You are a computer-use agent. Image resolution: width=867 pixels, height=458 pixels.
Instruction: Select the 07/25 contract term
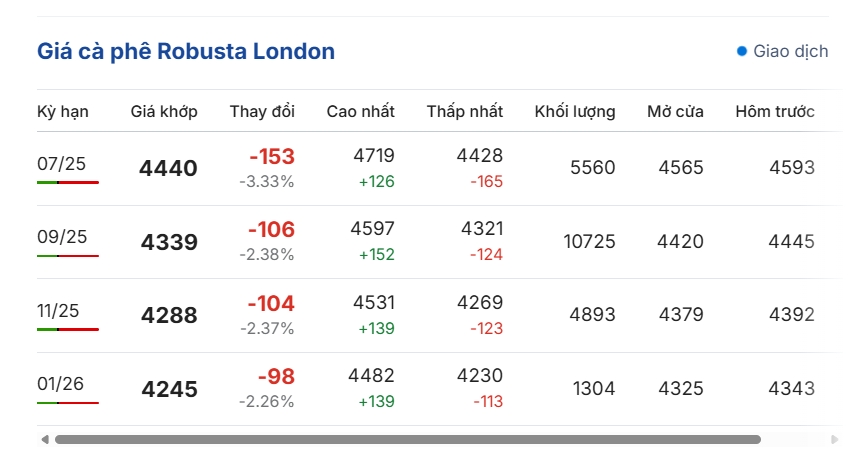[61, 164]
